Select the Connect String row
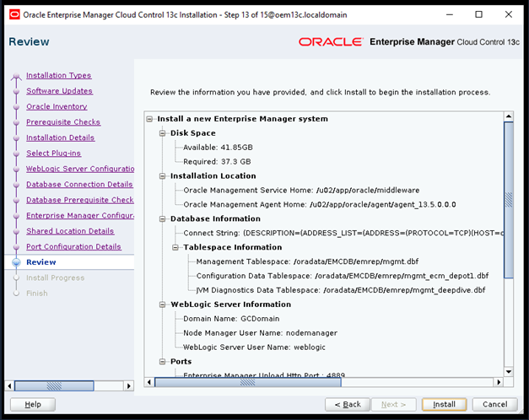This screenshot has width=529, height=420. [x=343, y=233]
